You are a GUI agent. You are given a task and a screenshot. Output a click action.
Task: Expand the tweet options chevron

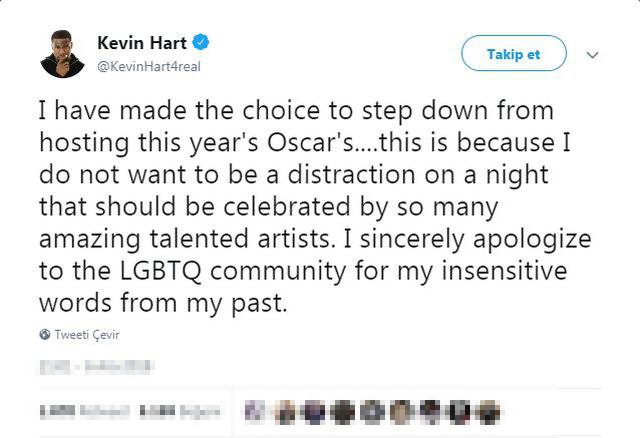(x=592, y=54)
